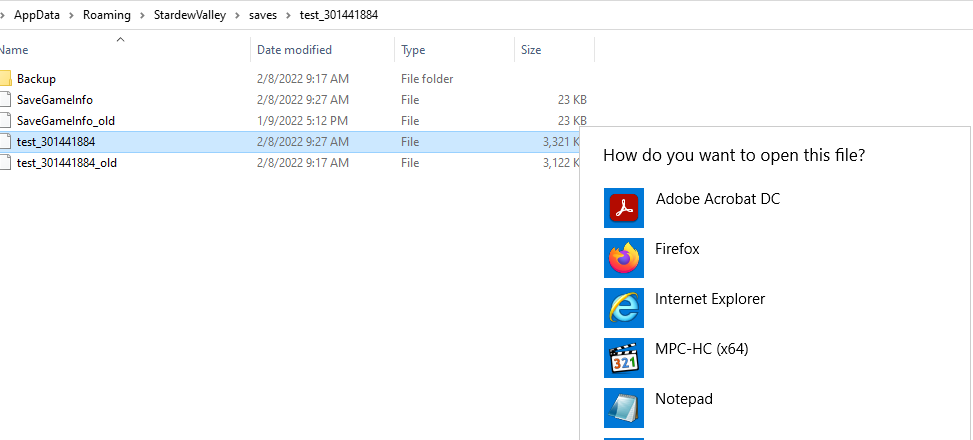The height and width of the screenshot is (440, 973).
Task: Open the chevron after StardewValley in the path
Action: [x=236, y=16]
